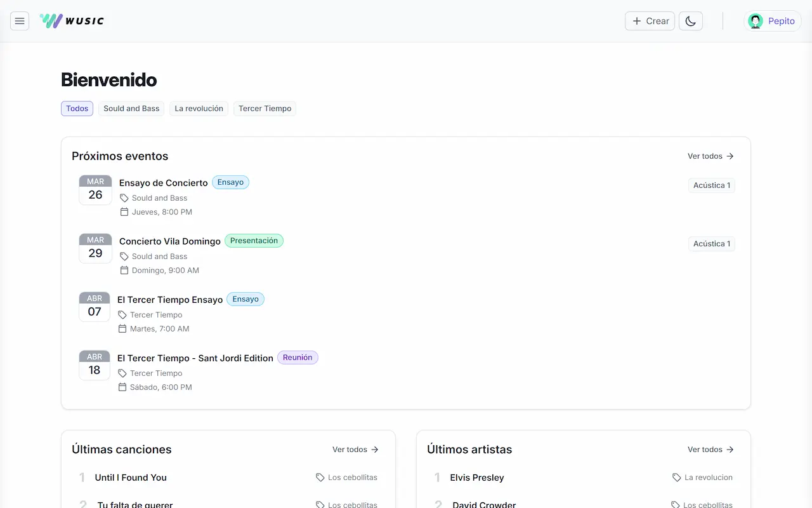Click the Crear button

click(649, 20)
